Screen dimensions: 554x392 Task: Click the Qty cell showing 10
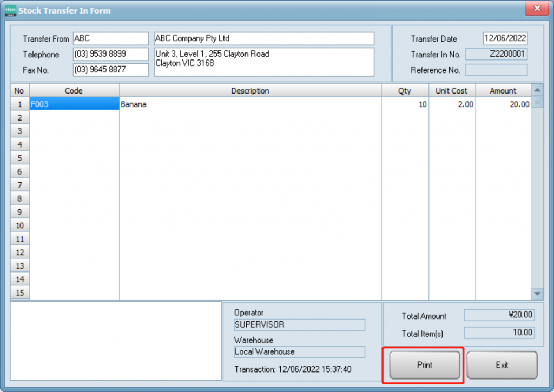(405, 104)
